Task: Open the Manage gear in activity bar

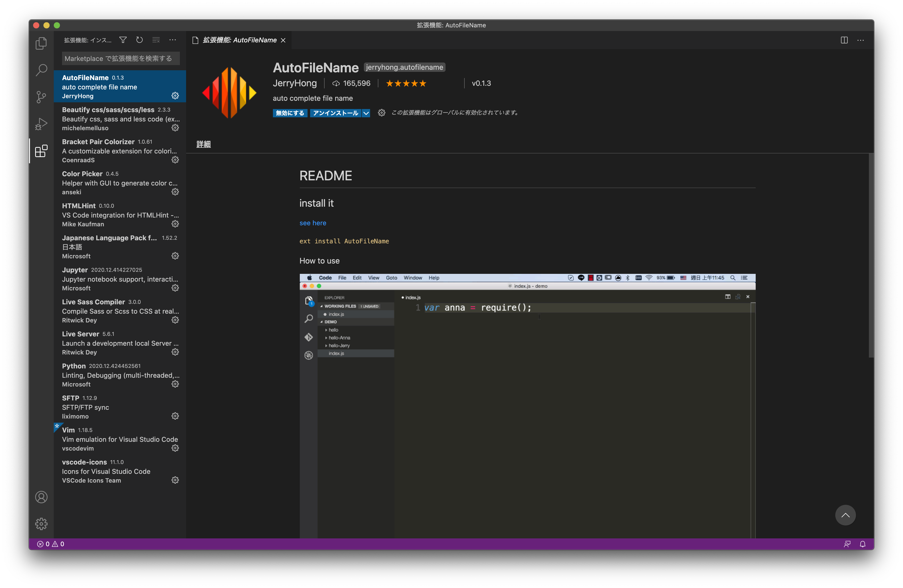Action: click(x=41, y=524)
